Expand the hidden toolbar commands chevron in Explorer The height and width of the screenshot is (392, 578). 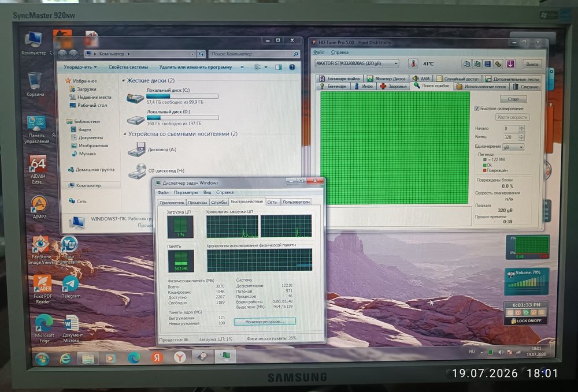point(242,67)
